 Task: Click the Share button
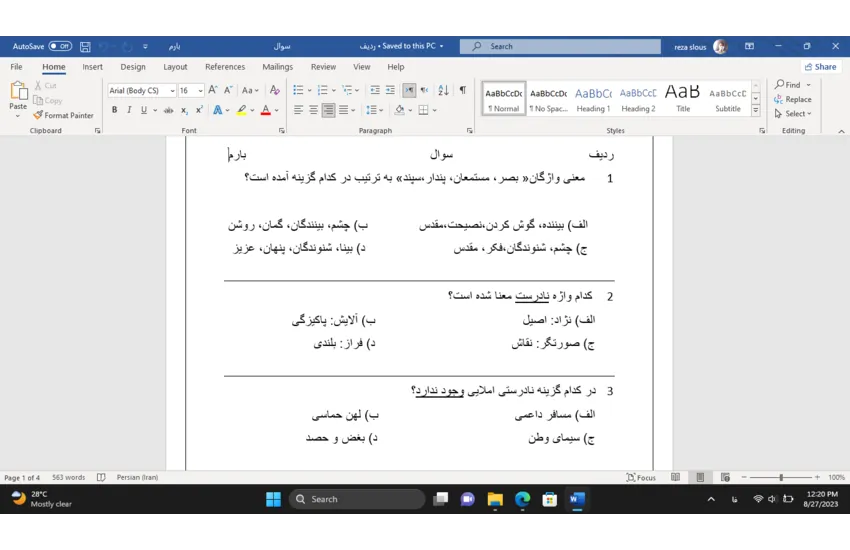click(820, 67)
